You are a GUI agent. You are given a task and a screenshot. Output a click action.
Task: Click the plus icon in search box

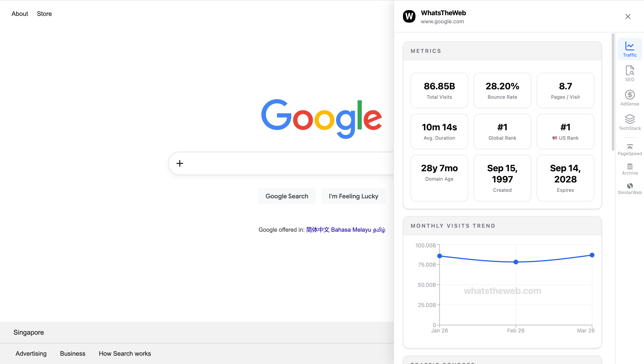point(180,163)
